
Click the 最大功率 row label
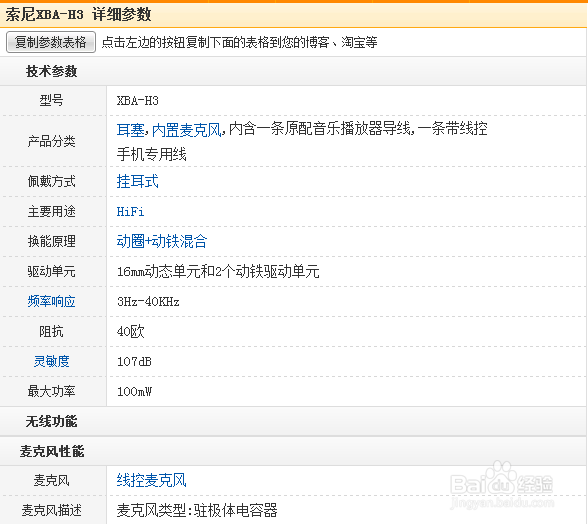(51, 391)
